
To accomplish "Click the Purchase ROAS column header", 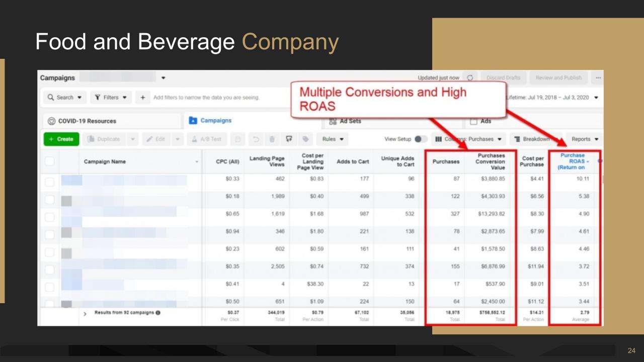I will pos(571,161).
